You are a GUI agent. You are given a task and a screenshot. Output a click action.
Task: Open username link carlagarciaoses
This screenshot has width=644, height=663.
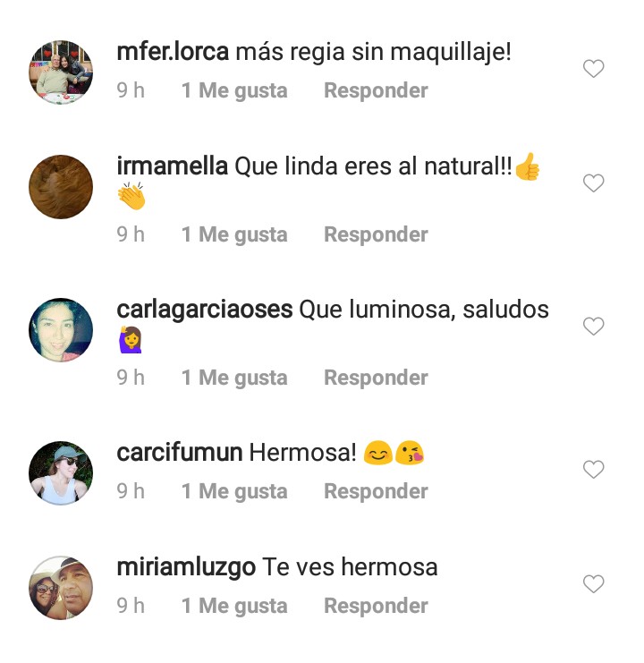pos(205,310)
